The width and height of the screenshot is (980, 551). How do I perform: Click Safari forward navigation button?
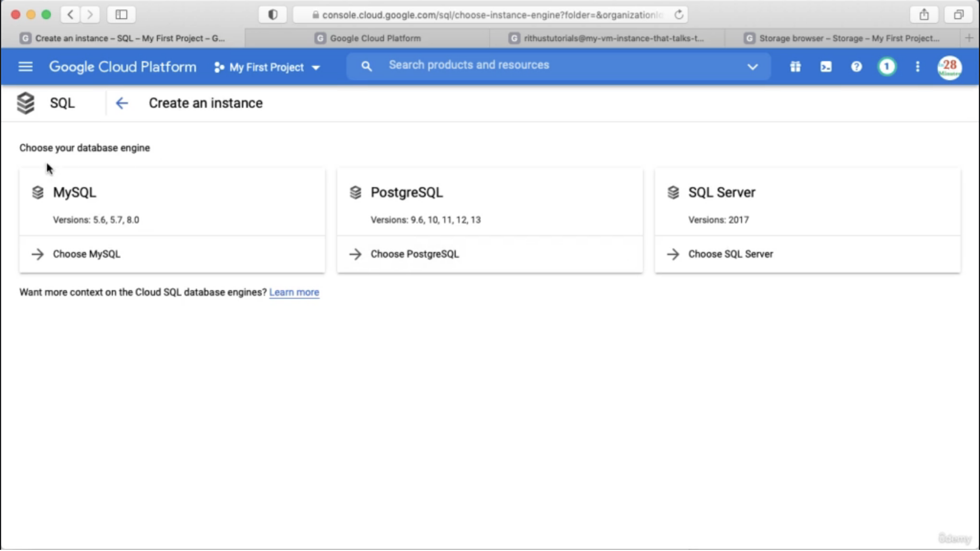point(90,14)
